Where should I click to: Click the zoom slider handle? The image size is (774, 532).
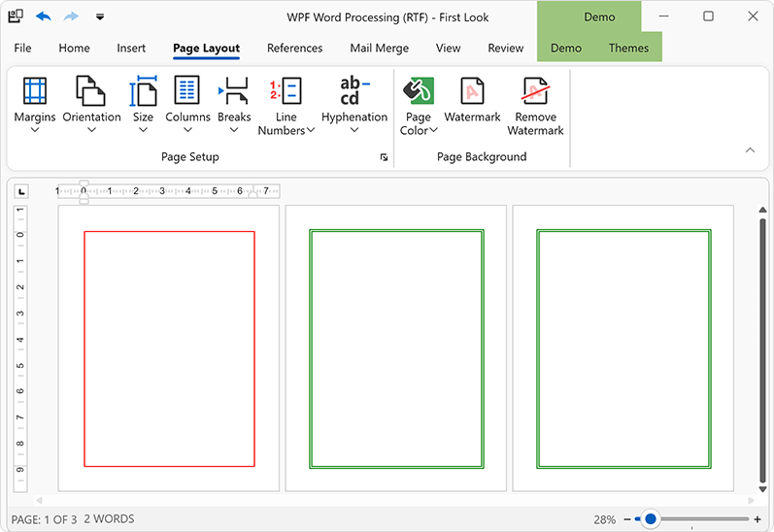click(x=651, y=519)
